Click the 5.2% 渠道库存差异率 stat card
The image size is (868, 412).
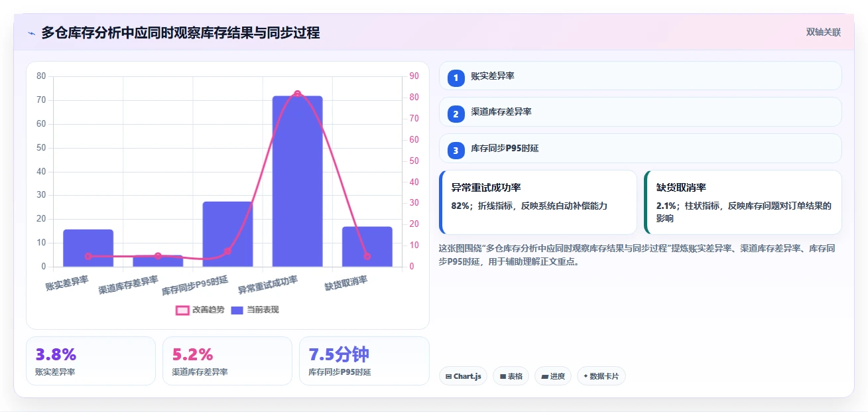[x=227, y=361]
